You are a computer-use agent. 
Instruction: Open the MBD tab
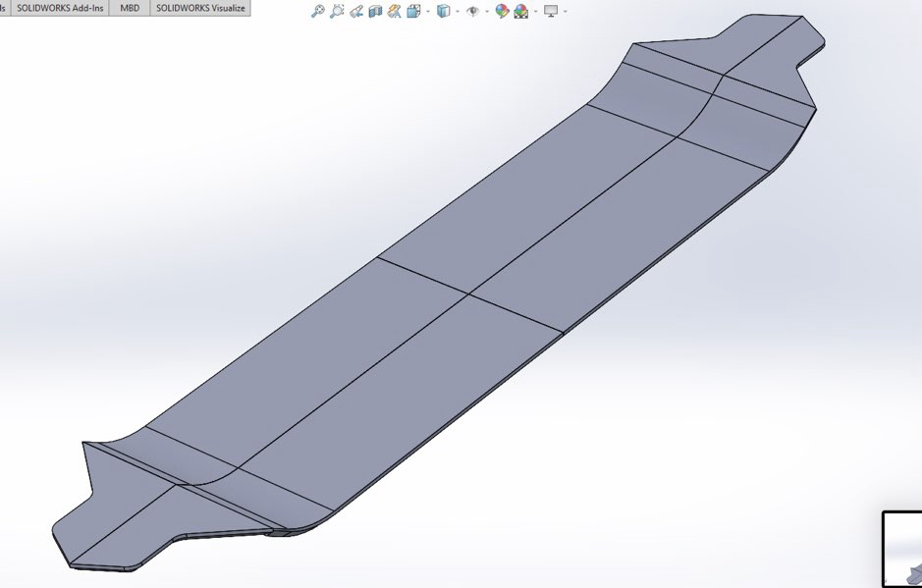130,8
